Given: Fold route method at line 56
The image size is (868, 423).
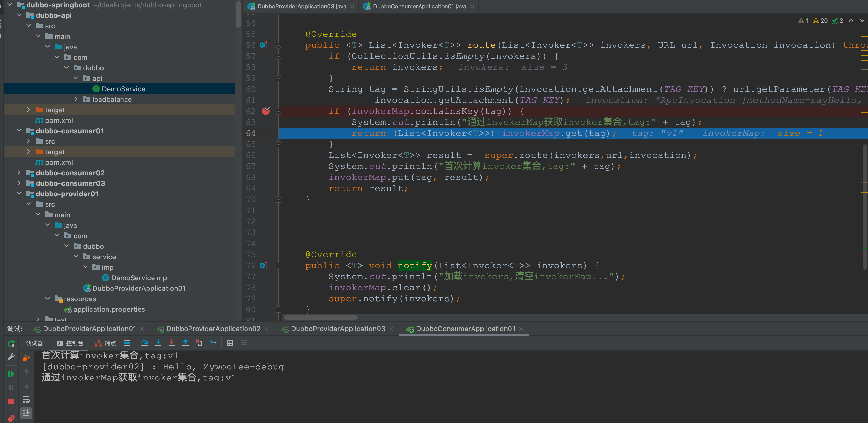Looking at the screenshot, I should [278, 45].
